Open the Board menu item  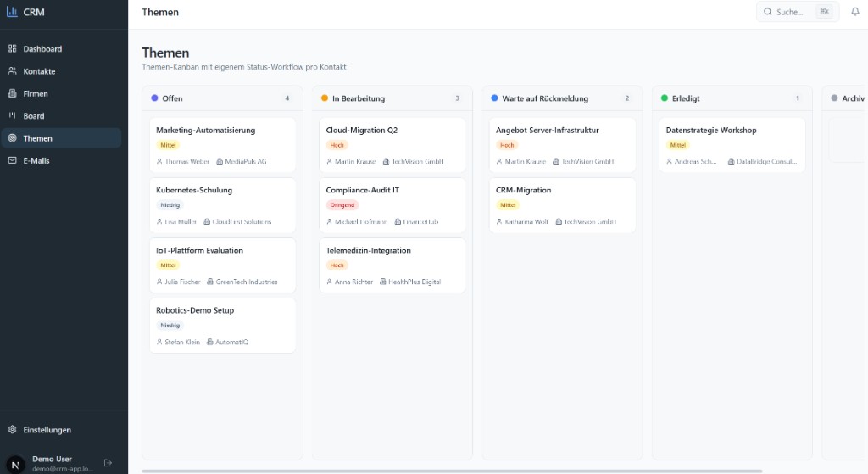coord(34,116)
